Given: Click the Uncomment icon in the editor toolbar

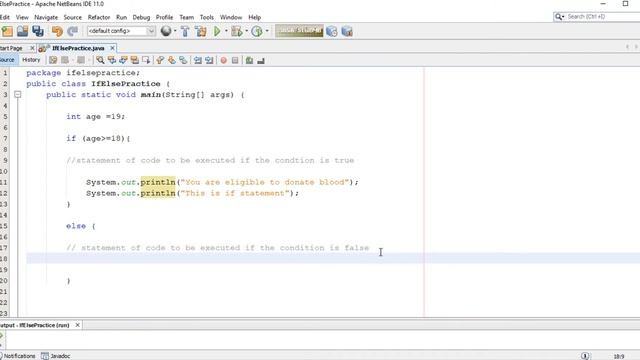Looking at the screenshot, I should pyautogui.click(x=260, y=60).
